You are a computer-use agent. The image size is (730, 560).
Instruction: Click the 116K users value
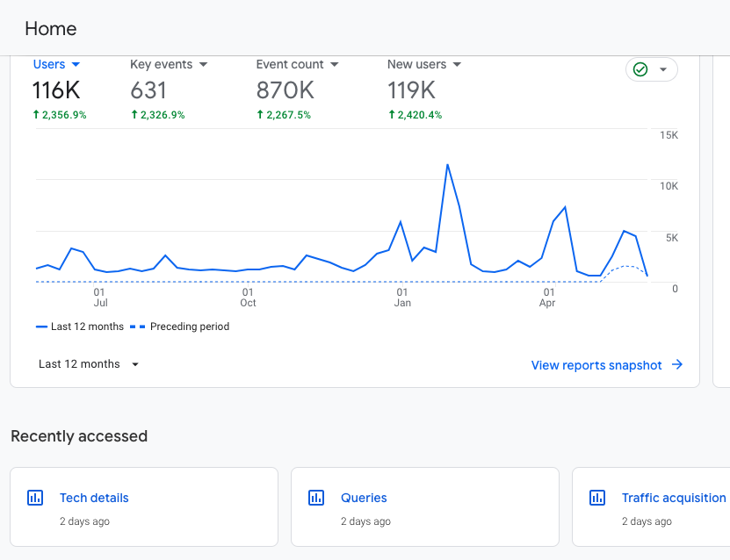[x=56, y=90]
